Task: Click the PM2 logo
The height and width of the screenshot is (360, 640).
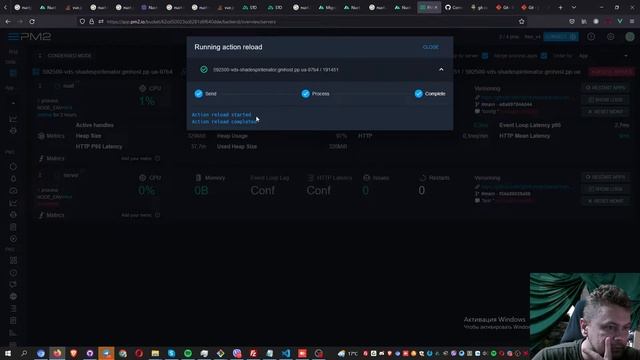Action: click(36, 37)
